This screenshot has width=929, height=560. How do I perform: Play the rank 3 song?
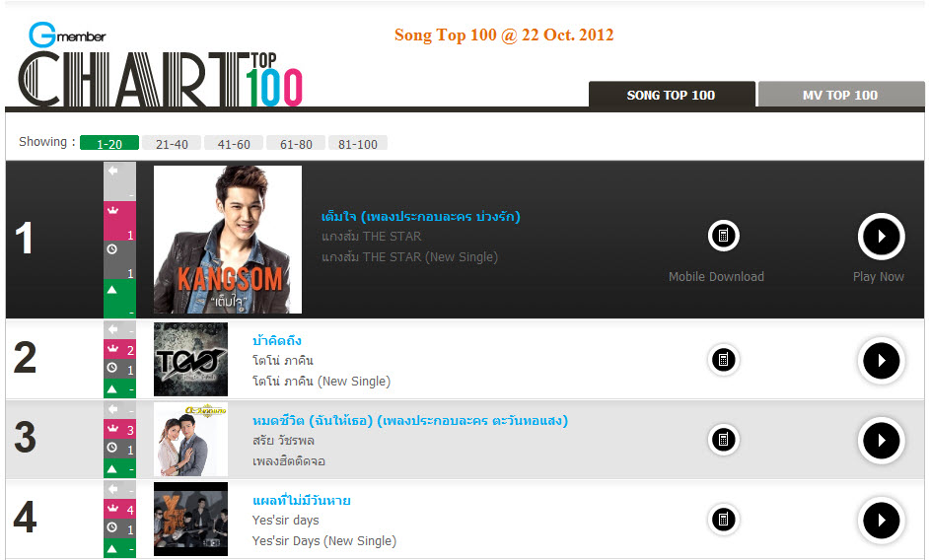(881, 441)
